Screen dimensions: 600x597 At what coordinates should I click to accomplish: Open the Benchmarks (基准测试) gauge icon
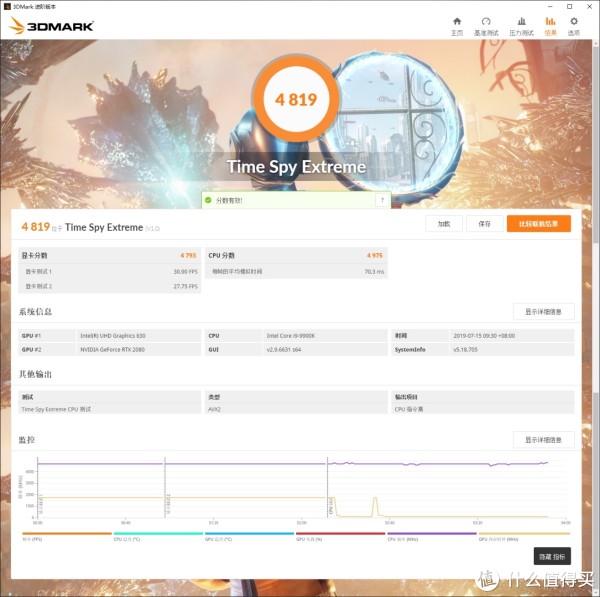[486, 21]
